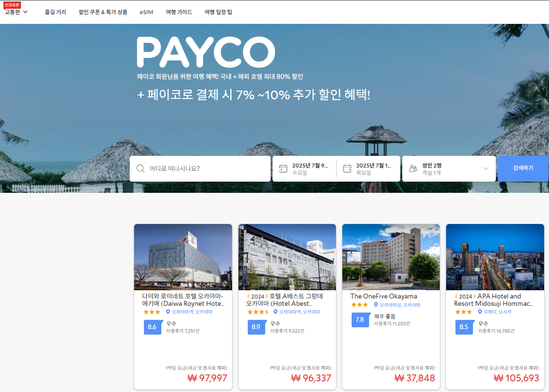Image resolution: width=549 pixels, height=392 pixels.
Task: Click the magnifier icon in the destination search field
Action: 141,168
